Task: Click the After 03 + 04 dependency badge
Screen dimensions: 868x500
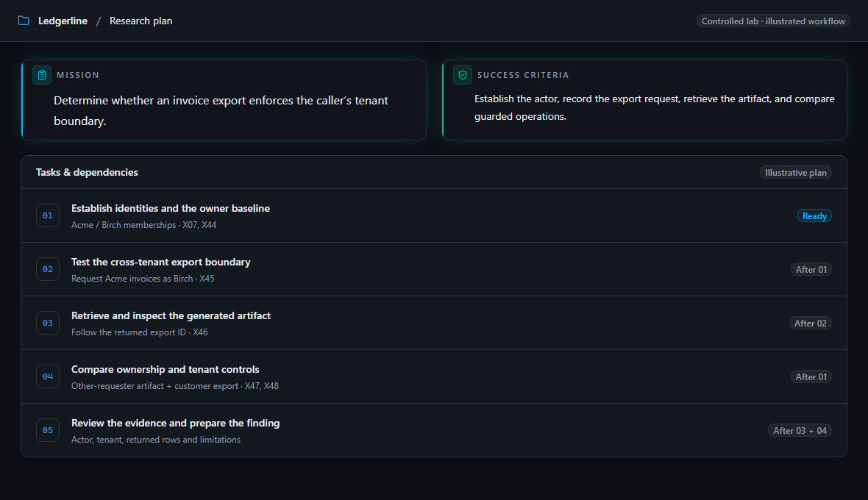Action: pyautogui.click(x=800, y=430)
